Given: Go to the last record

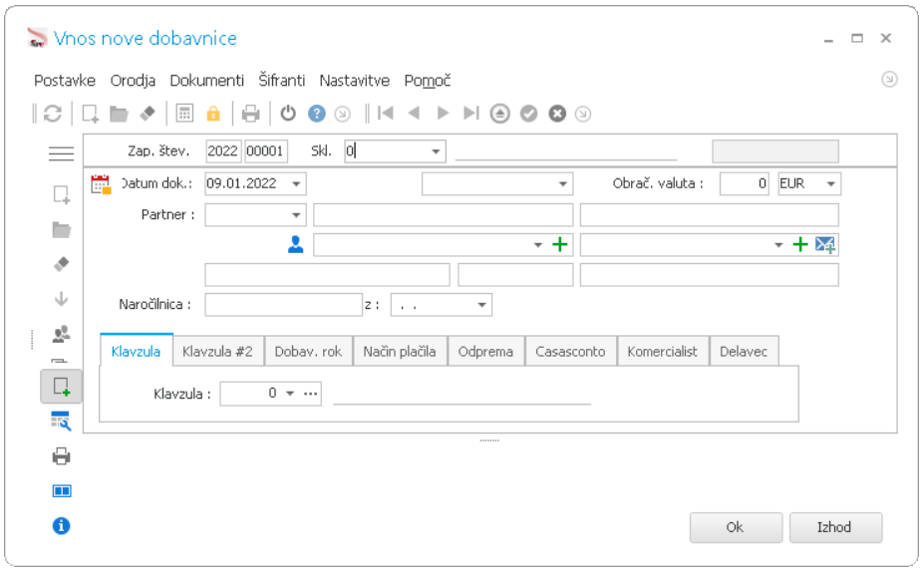Looking at the screenshot, I should pyautogui.click(x=470, y=114).
